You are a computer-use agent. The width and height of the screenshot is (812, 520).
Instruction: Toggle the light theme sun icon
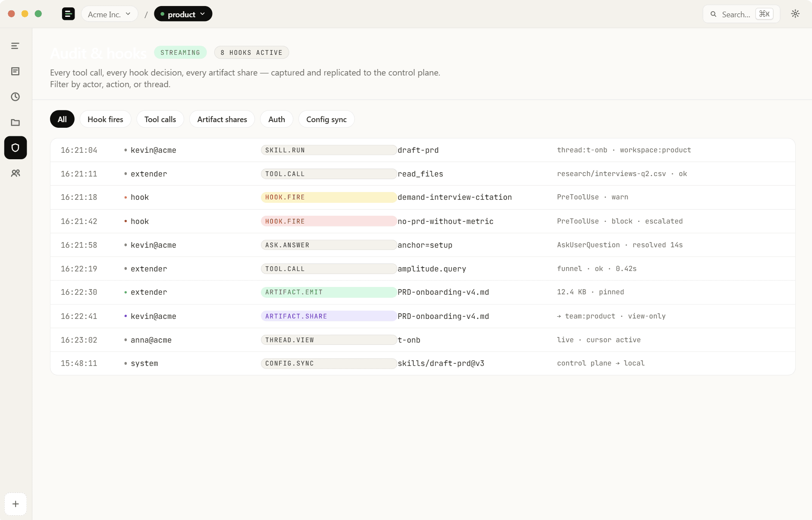[x=795, y=14]
